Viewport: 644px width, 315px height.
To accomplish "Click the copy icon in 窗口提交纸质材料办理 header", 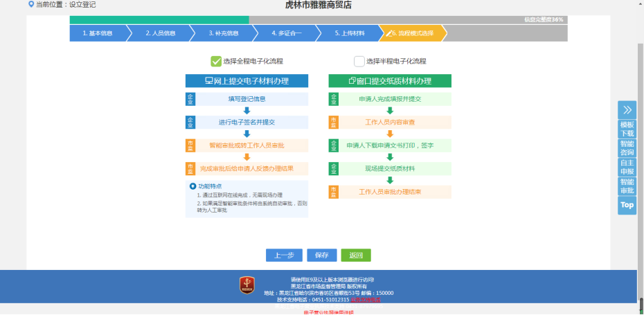I will click(352, 81).
